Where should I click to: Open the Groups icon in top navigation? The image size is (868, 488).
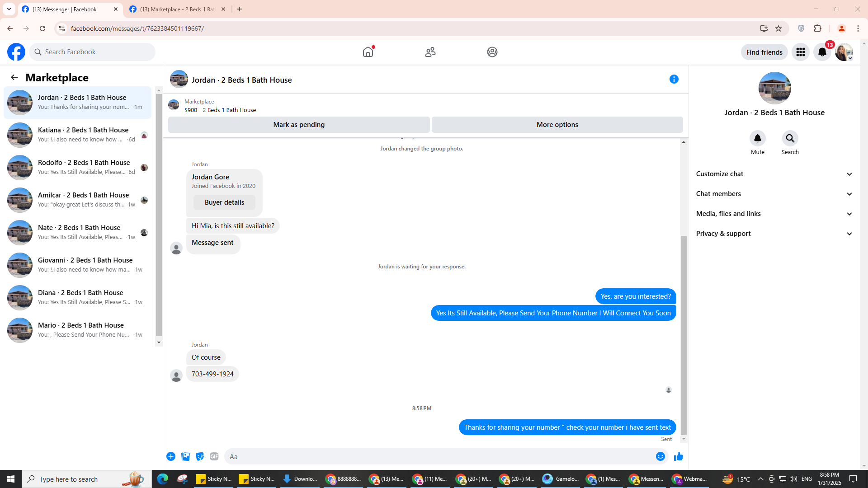coord(492,52)
